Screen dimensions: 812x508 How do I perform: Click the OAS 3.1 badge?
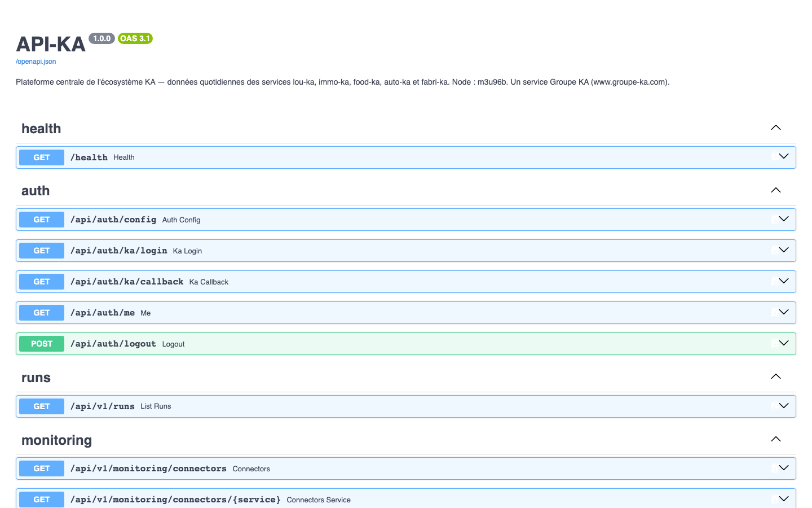click(x=135, y=38)
